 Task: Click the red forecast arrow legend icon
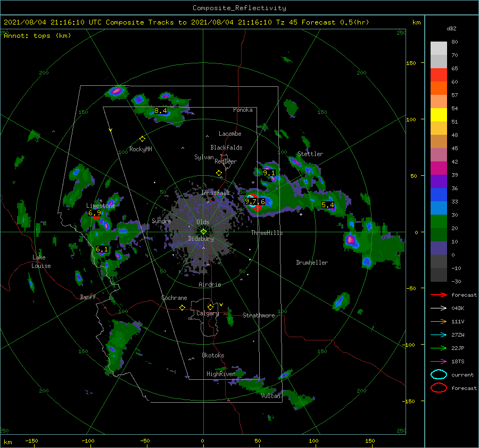(439, 295)
